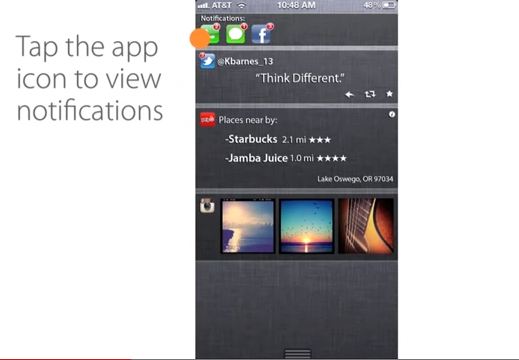Viewport: 519px width, 360px height.
Task: Reply to tweet with arrow icon
Action: click(x=349, y=95)
